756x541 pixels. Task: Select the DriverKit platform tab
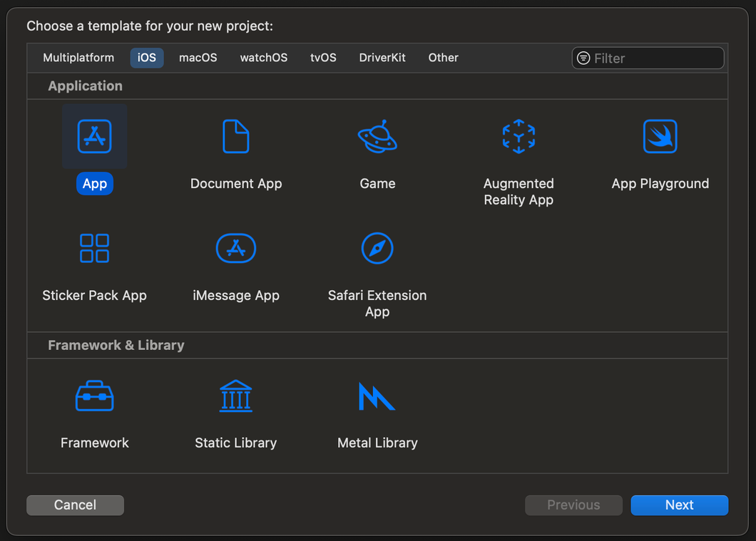click(382, 58)
